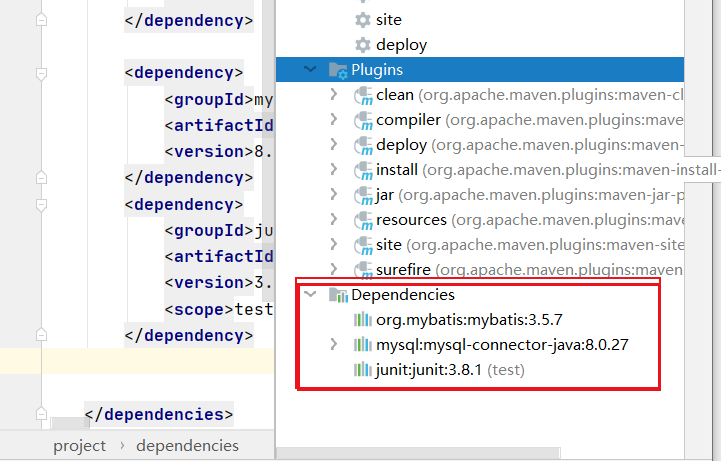Viewport: 721px width, 461px height.
Task: Click 'dependencies' in the editor breadcrumb
Action: click(187, 446)
